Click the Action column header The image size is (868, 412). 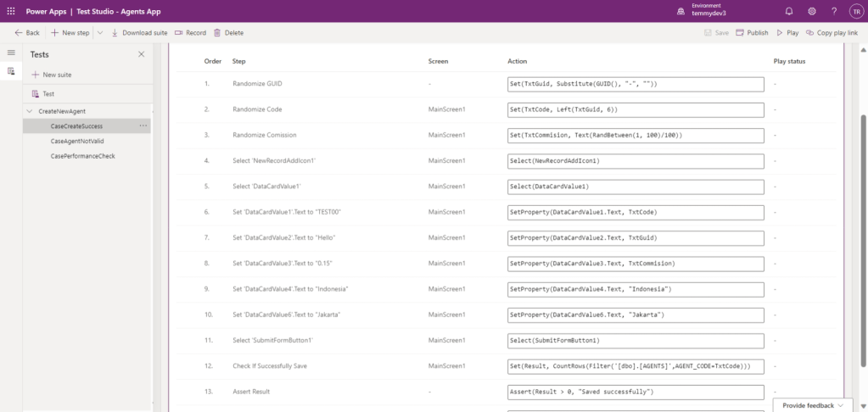(517, 61)
